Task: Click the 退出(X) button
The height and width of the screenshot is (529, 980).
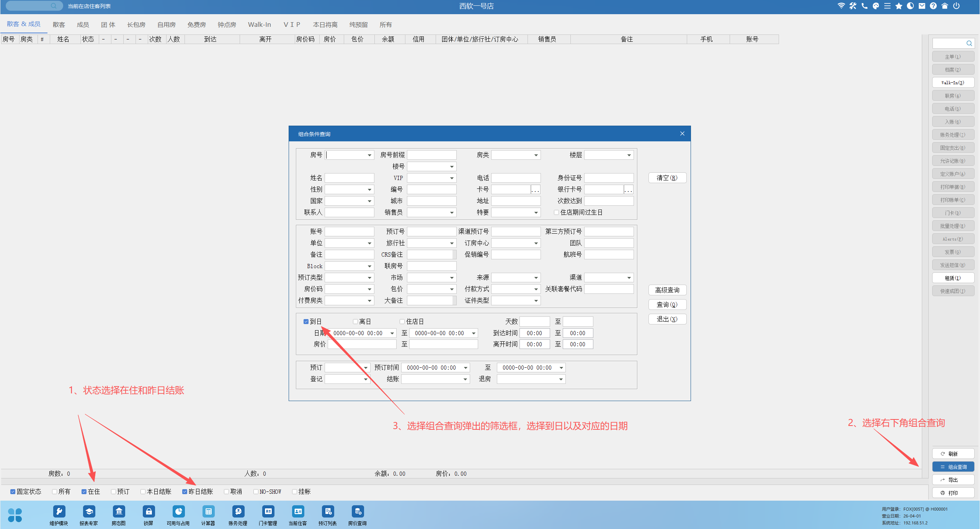Action: click(x=667, y=319)
